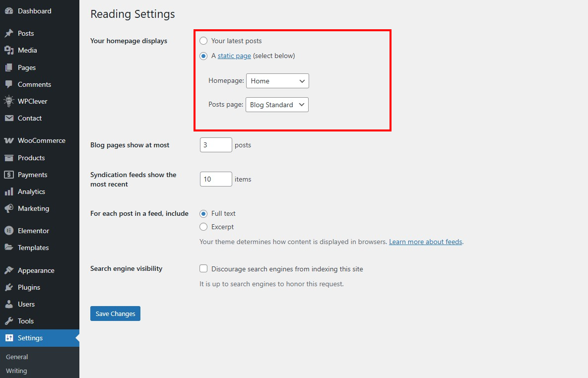Click the Posts pushpin icon

9,33
